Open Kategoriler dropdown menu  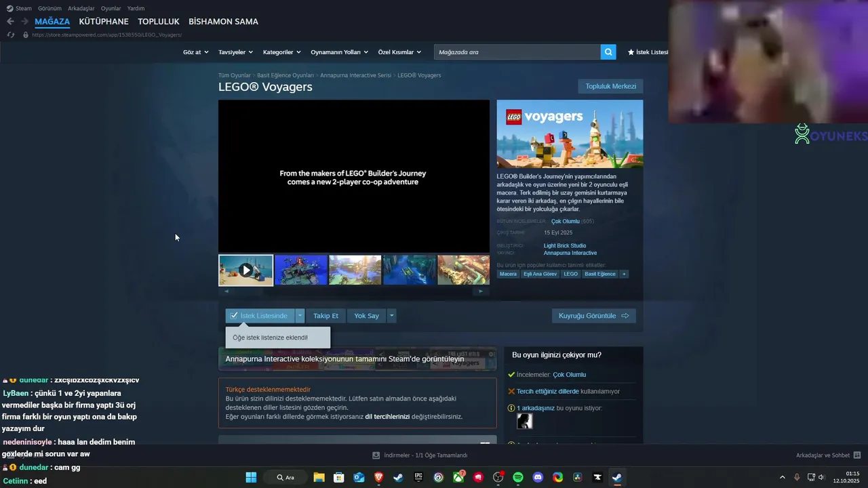(282, 52)
